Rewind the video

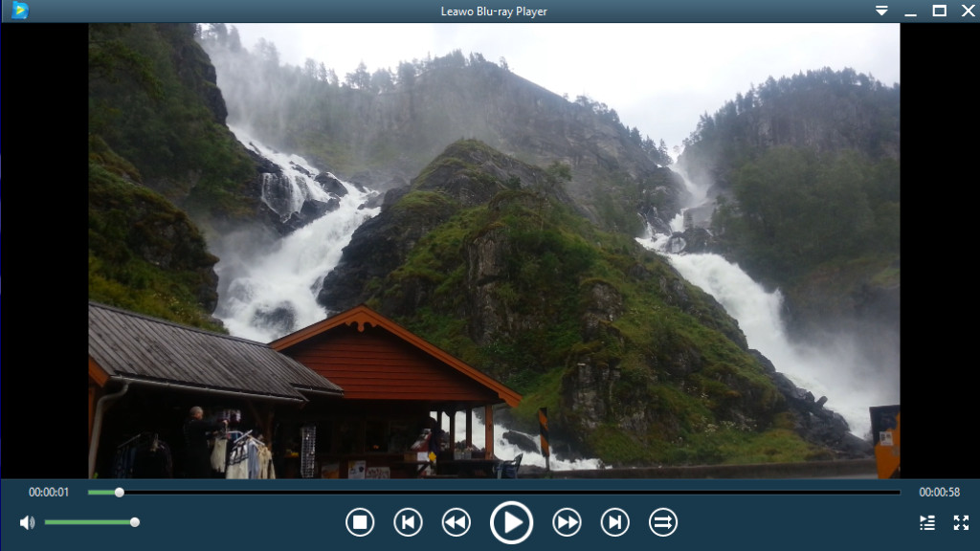[x=456, y=522]
